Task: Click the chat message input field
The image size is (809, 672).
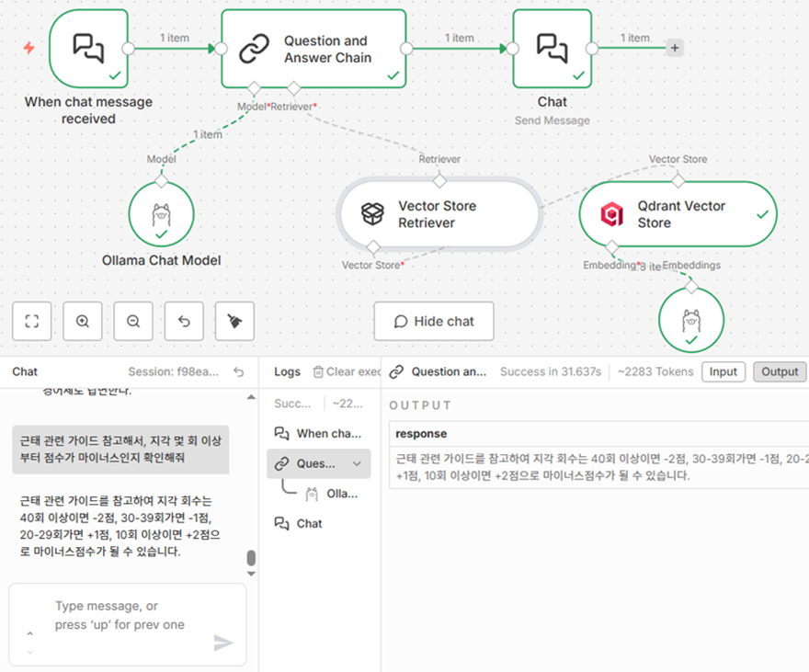Action: click(x=120, y=615)
